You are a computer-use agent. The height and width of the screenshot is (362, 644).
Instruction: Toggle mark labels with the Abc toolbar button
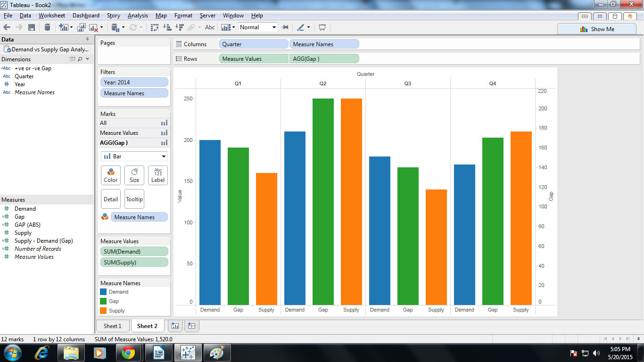point(209,27)
